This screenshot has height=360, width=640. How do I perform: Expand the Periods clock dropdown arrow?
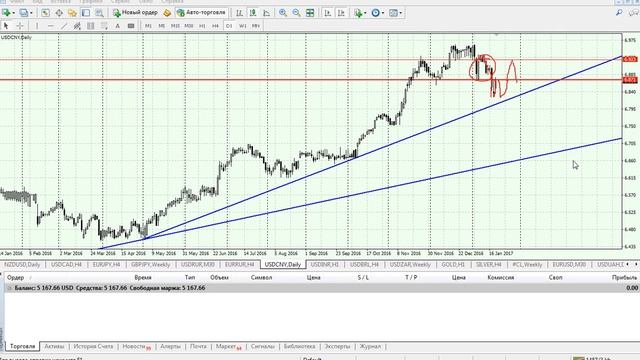coord(382,13)
